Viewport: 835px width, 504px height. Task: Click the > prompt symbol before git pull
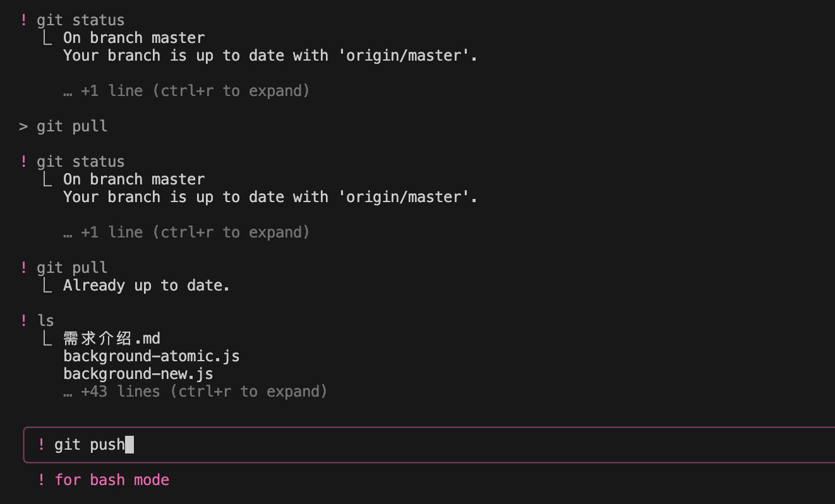click(x=24, y=126)
